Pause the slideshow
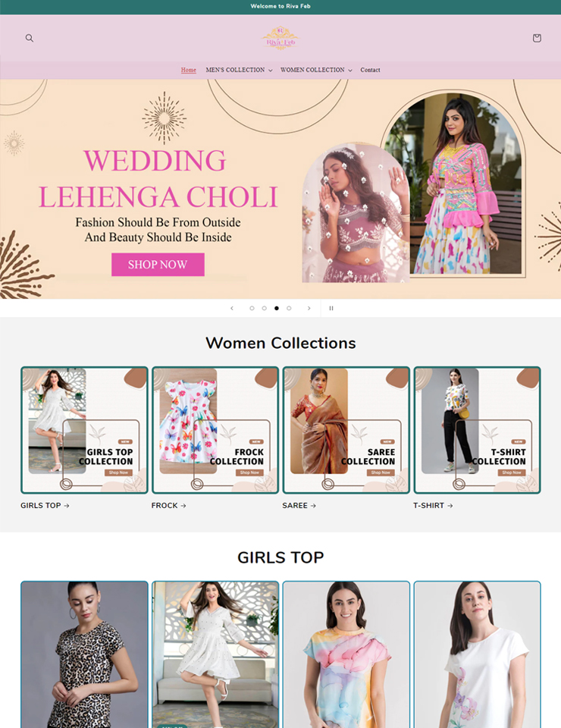The width and height of the screenshot is (561, 728). click(331, 309)
